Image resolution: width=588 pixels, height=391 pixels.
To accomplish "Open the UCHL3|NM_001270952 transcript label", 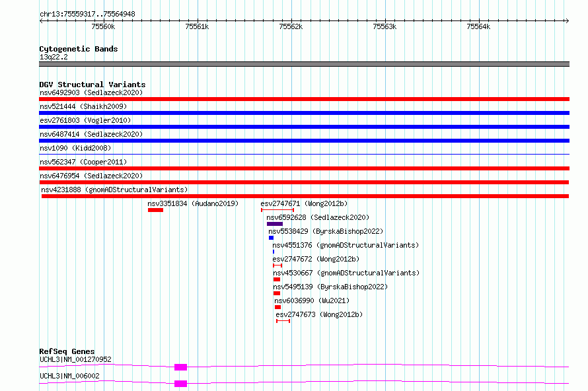I will point(75,359).
